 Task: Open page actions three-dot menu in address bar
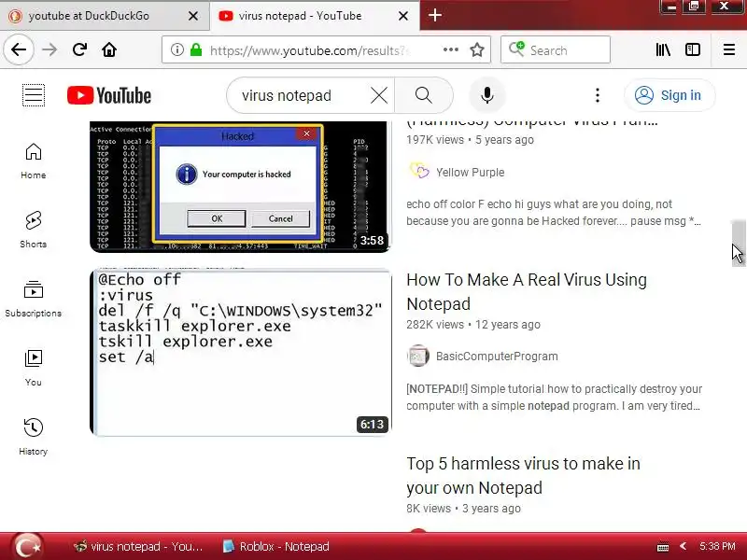click(x=450, y=49)
